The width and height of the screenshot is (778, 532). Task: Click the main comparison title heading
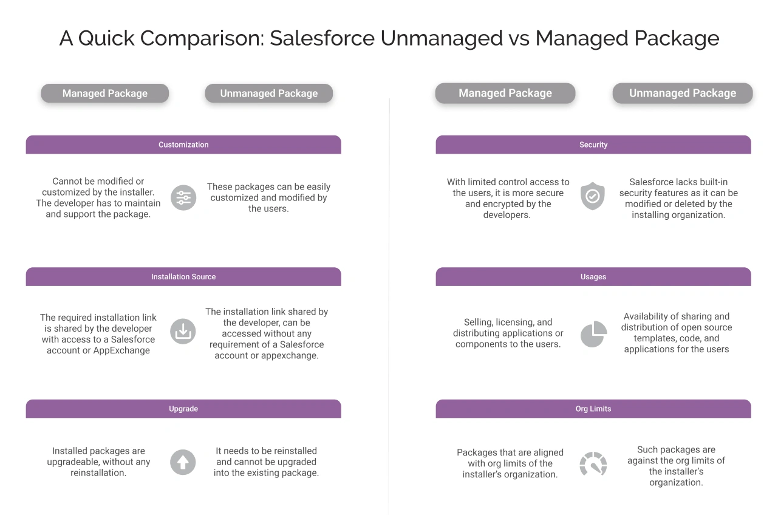point(389,38)
